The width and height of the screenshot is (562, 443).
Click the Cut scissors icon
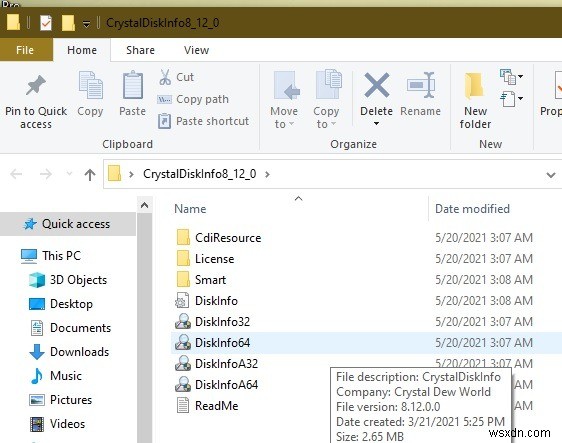tap(165, 77)
